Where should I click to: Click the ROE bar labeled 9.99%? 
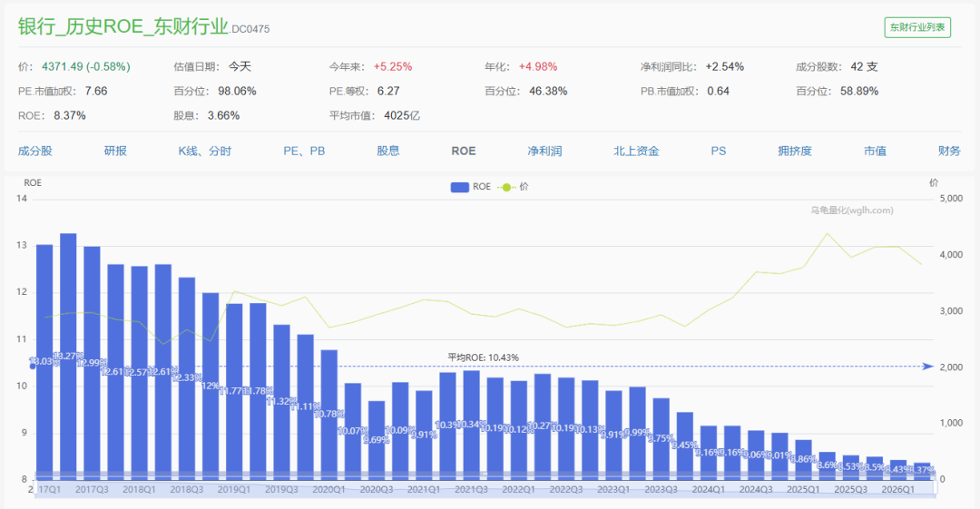[x=638, y=434]
